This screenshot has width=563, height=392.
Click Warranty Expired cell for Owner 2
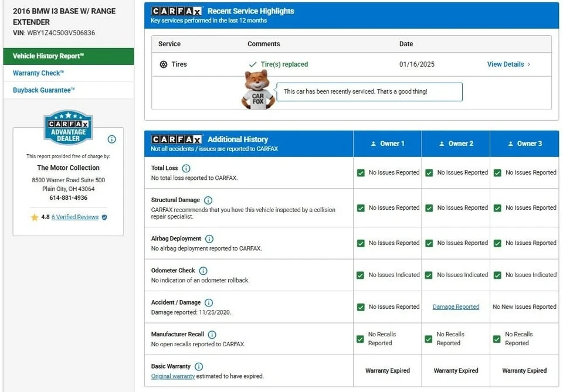point(456,371)
